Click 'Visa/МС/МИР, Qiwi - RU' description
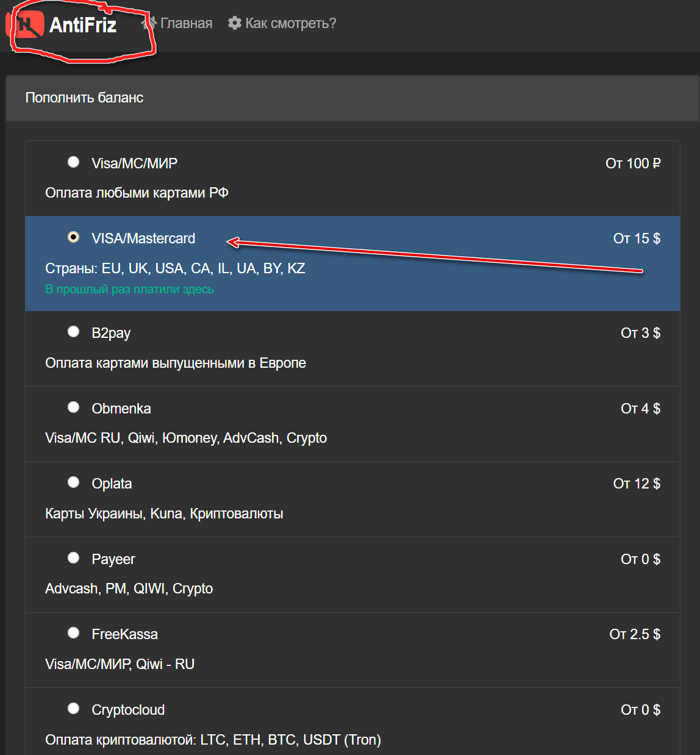 point(120,664)
